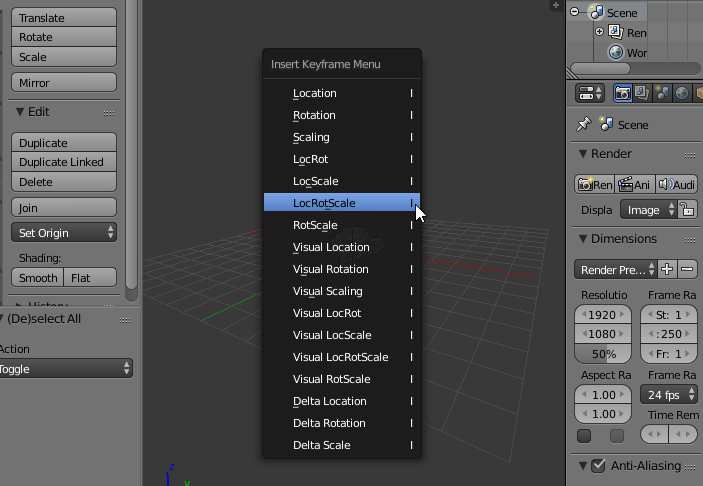Click the St: 1 start frame field

[668, 315]
